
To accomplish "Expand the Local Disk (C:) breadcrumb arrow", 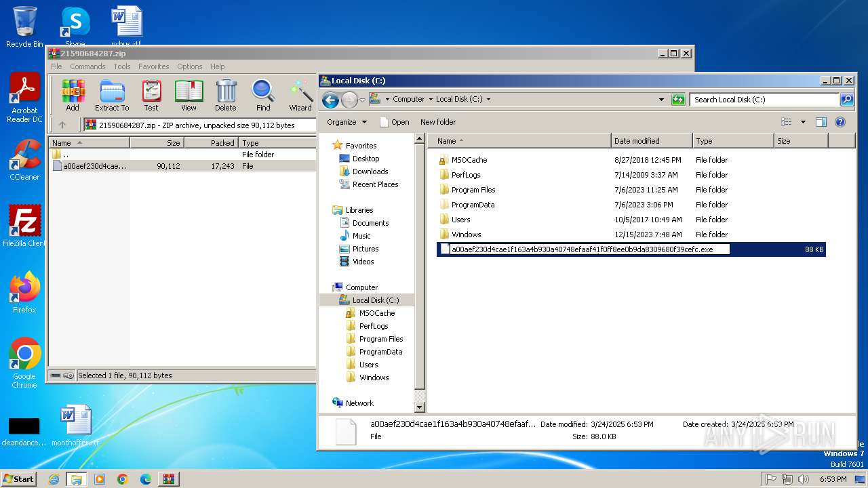I will point(488,100).
